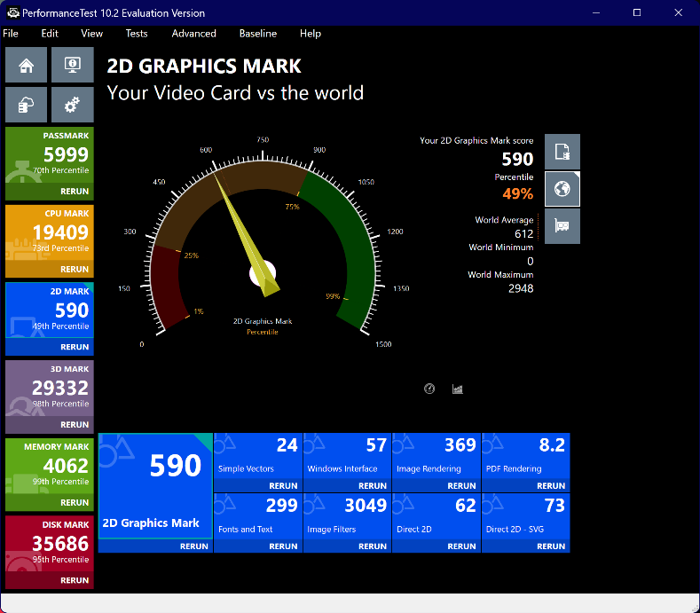Click the 2D GRAPHICS MARK heading
700x613 pixels.
tap(204, 66)
